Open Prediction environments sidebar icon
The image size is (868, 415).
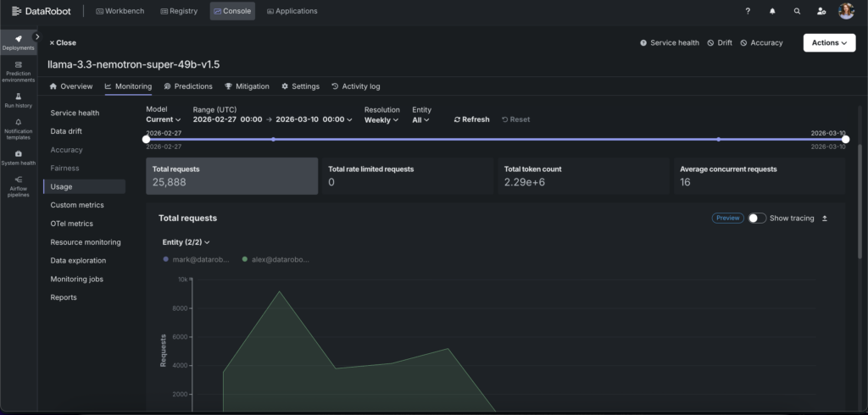point(18,70)
